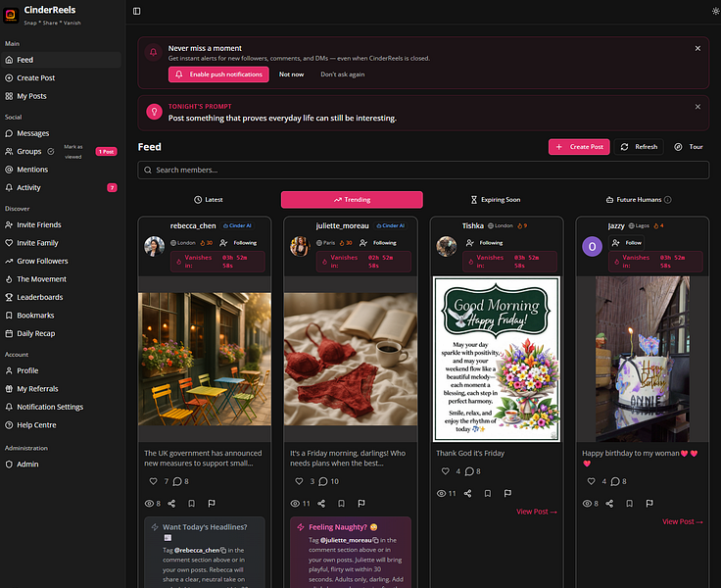Open comments on Tishka's post
721x588 pixels.
469,471
